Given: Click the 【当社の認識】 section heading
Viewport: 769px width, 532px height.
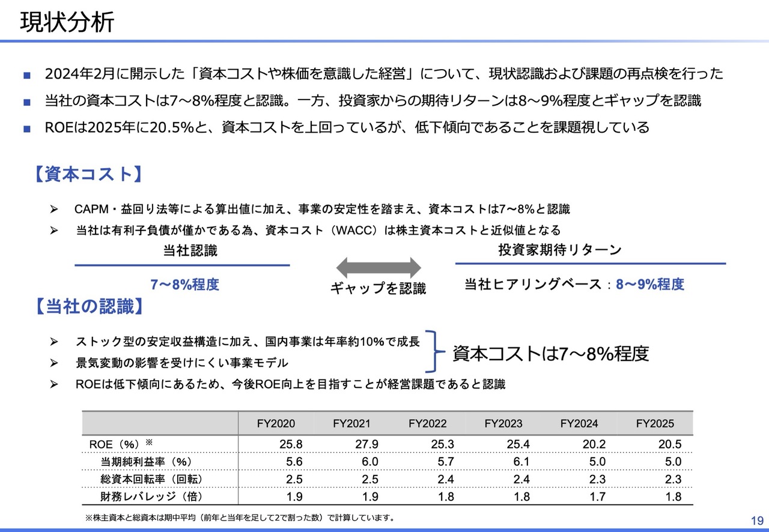Looking at the screenshot, I should (87, 306).
